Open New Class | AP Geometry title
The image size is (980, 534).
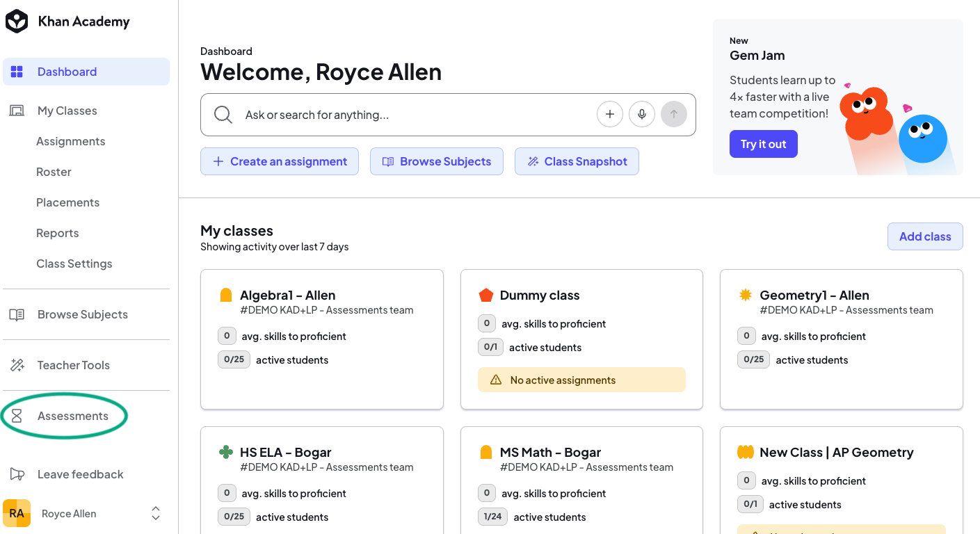coord(837,453)
